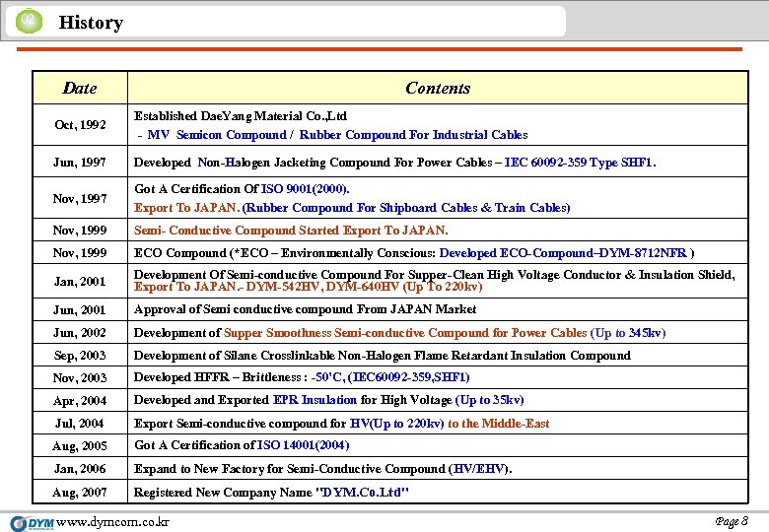Select 'to the Middle-East' text
This screenshot has height=532, width=769.
coord(499,424)
